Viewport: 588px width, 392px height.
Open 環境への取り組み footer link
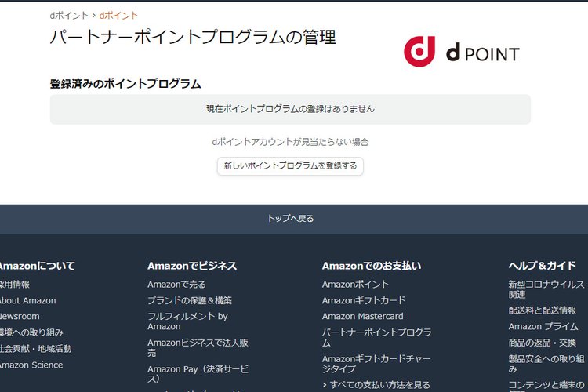pos(31,332)
